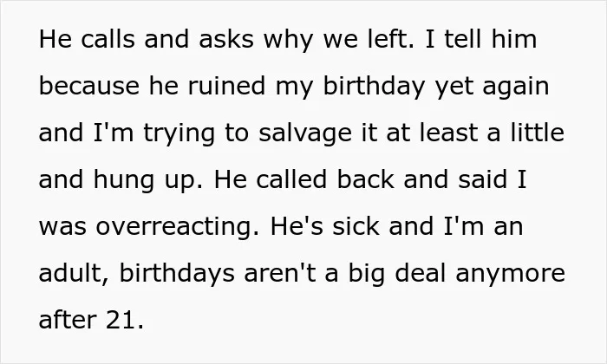The image size is (607, 364).
Task: Click the word "trying" in third line
Action: point(179,133)
